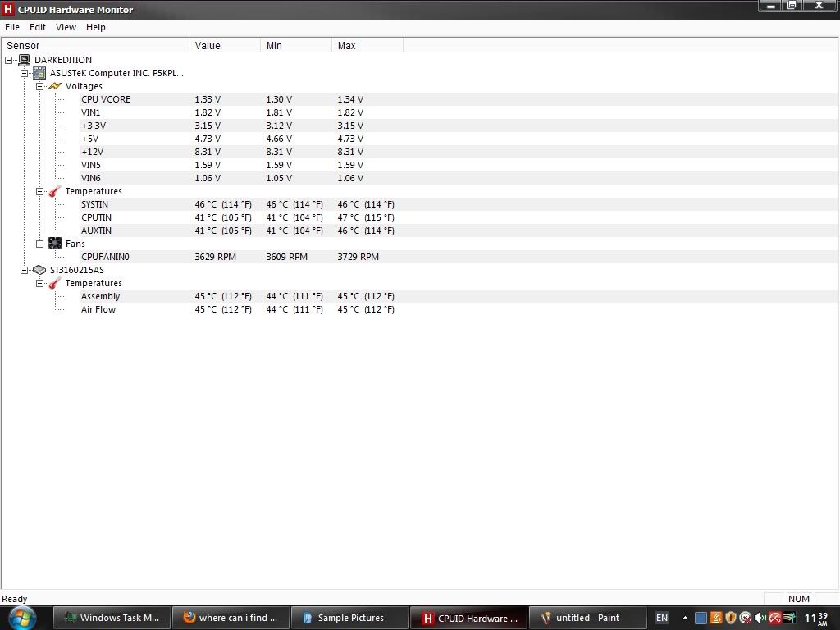Open the Windows Start orb
This screenshot has height=630, width=840.
[x=22, y=618]
